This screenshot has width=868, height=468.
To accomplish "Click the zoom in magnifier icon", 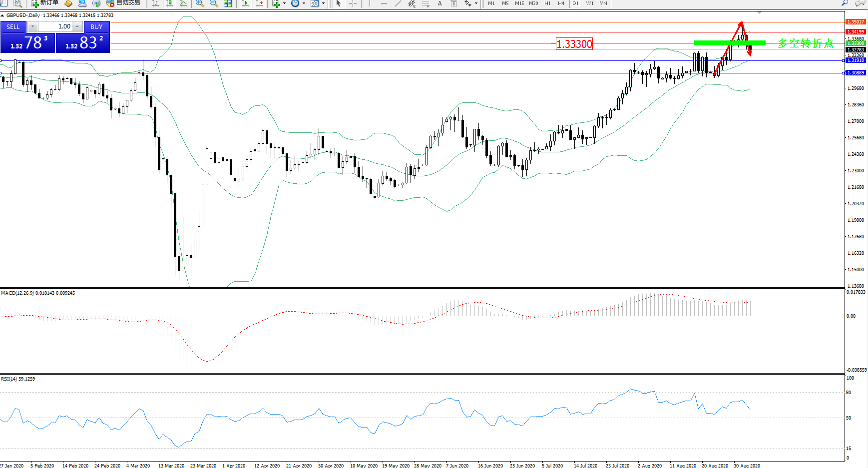I will pos(199,3).
